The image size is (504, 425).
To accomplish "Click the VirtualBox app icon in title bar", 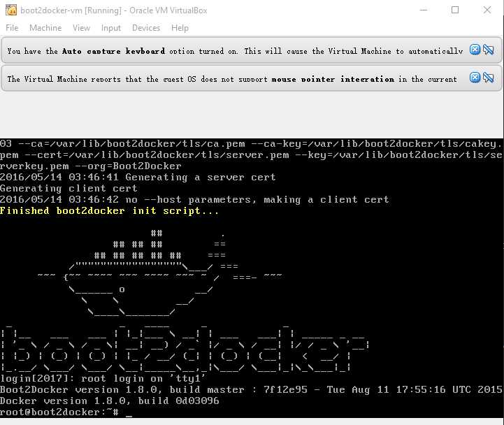I will pos(11,10).
